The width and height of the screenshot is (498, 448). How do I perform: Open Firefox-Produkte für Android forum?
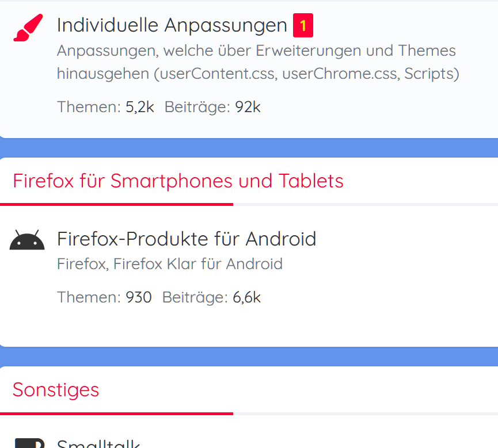[x=187, y=238]
